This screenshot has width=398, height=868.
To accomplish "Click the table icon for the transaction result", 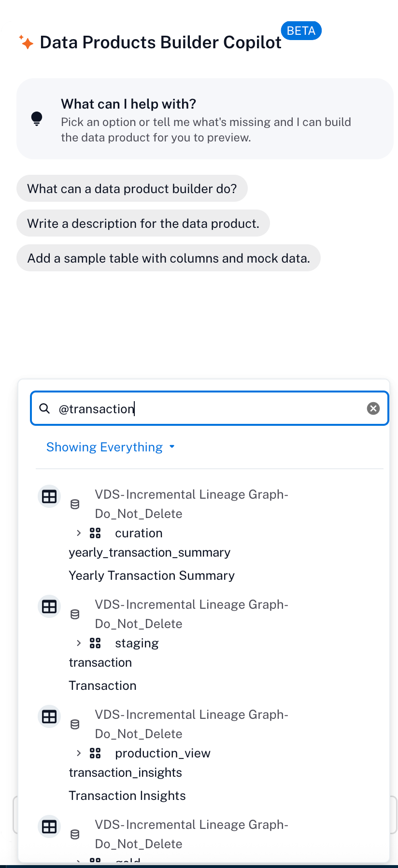I will [49, 606].
